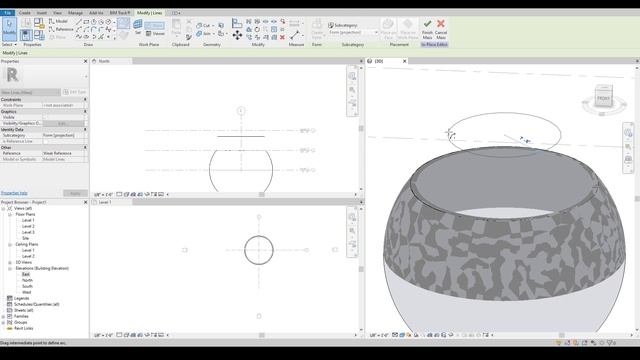Switch to the Insert ribbon tab
The image size is (640, 360).
[42, 13]
